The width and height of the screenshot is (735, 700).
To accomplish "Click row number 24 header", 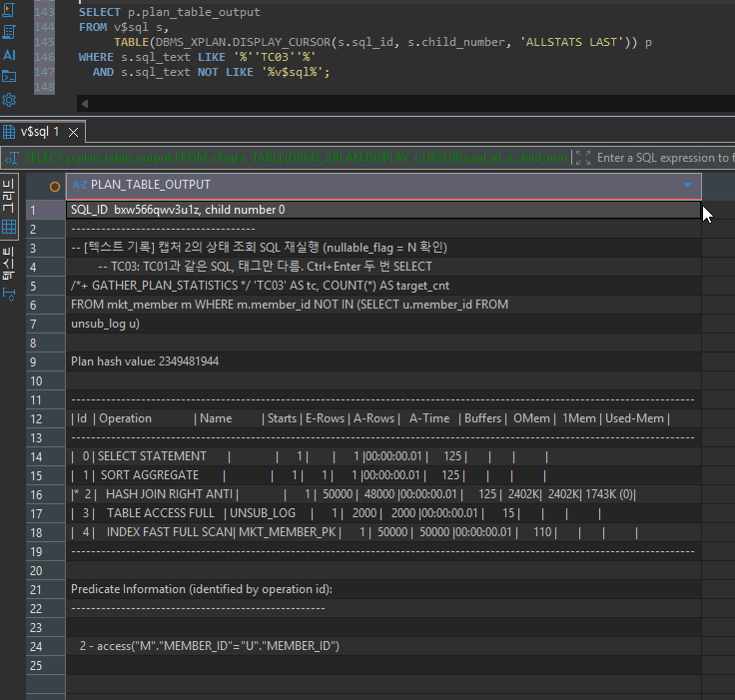I will click(x=46, y=647).
